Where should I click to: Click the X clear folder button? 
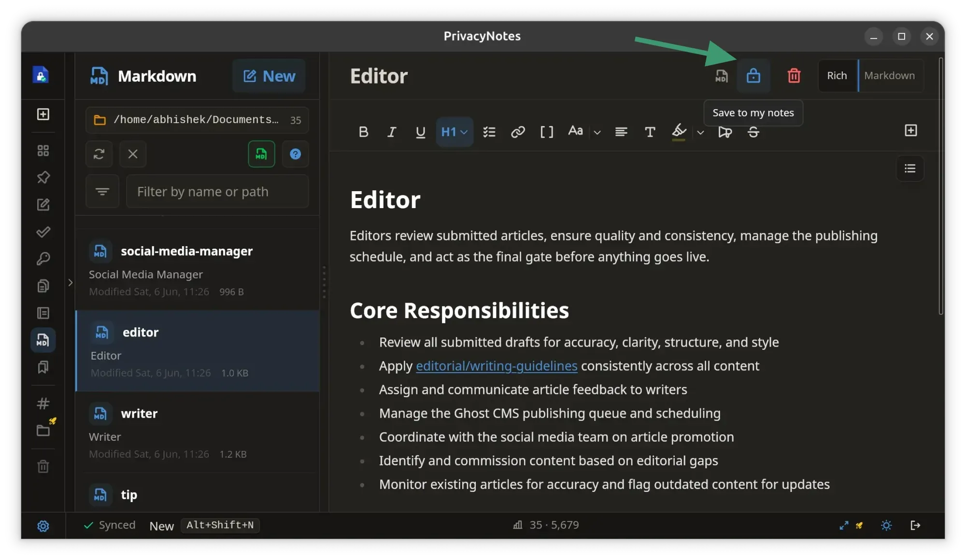[x=133, y=154]
